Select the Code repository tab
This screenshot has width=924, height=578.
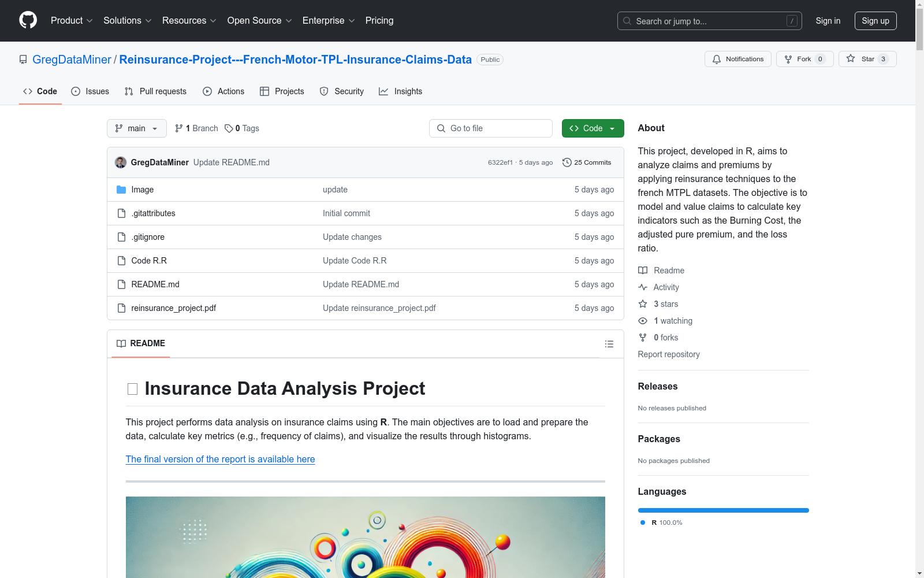click(40, 91)
